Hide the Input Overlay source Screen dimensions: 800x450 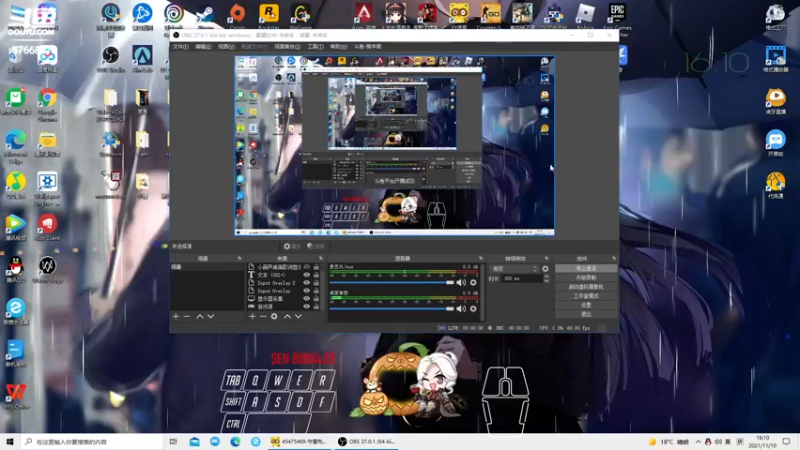pos(307,291)
